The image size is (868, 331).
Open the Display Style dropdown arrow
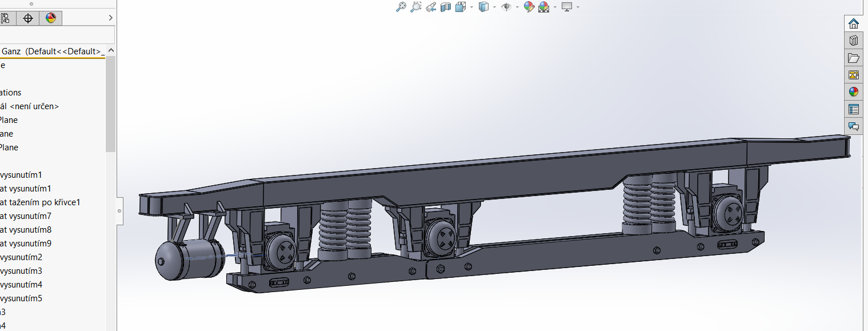(x=494, y=7)
